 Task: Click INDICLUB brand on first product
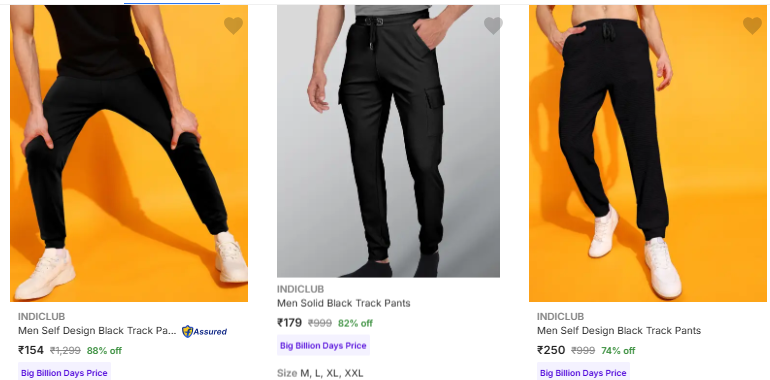pos(41,317)
